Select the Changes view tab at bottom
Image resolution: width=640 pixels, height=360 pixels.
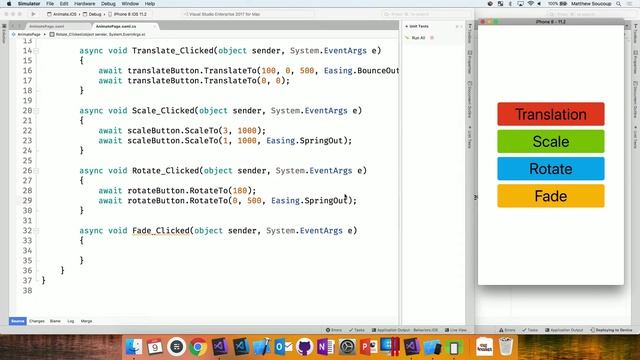pyautogui.click(x=37, y=321)
